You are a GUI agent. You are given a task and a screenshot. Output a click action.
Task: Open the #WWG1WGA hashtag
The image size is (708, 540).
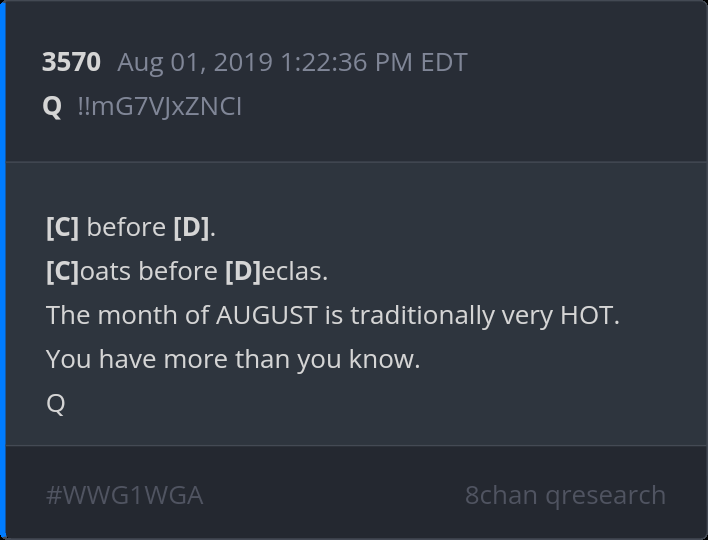(x=124, y=495)
